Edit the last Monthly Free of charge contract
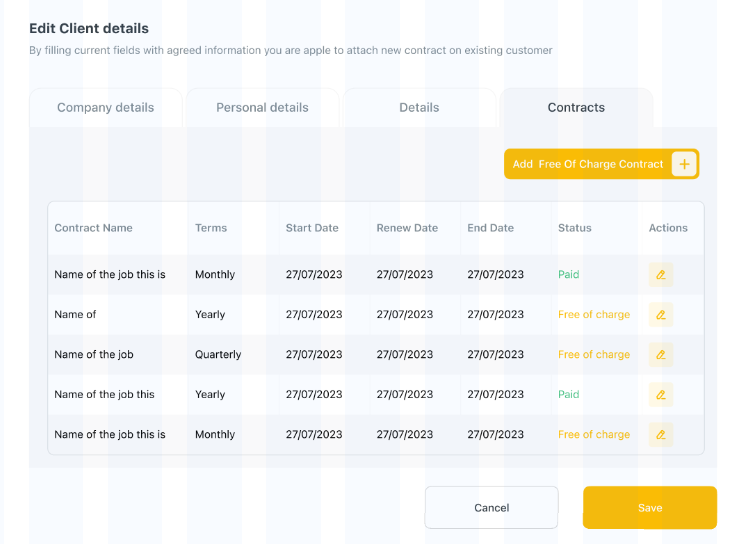 coord(660,435)
